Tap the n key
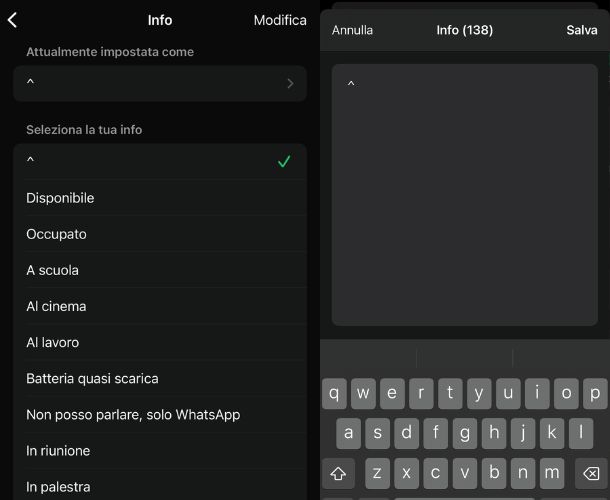 [x=523, y=474]
